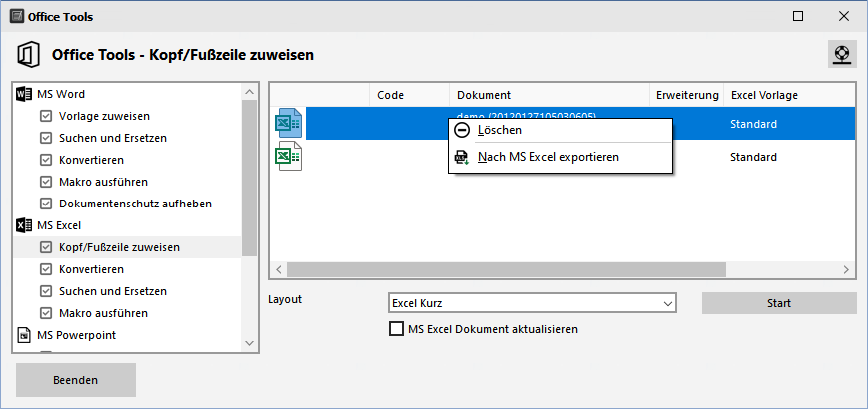Click the Excel file icon of the second row

pos(288,156)
